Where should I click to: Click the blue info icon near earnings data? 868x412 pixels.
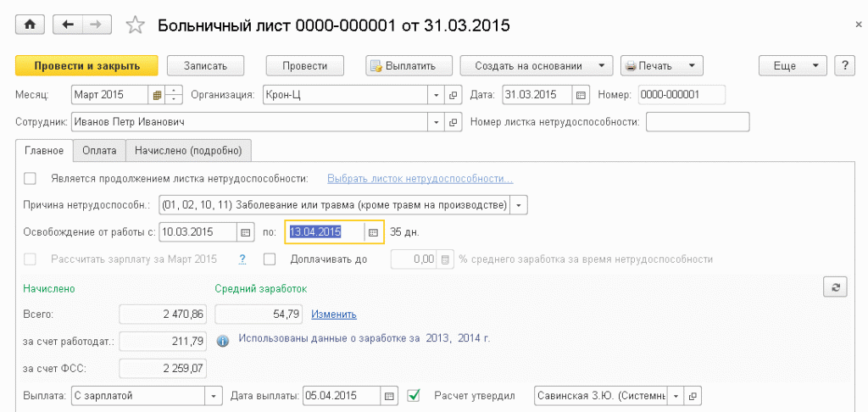[223, 341]
